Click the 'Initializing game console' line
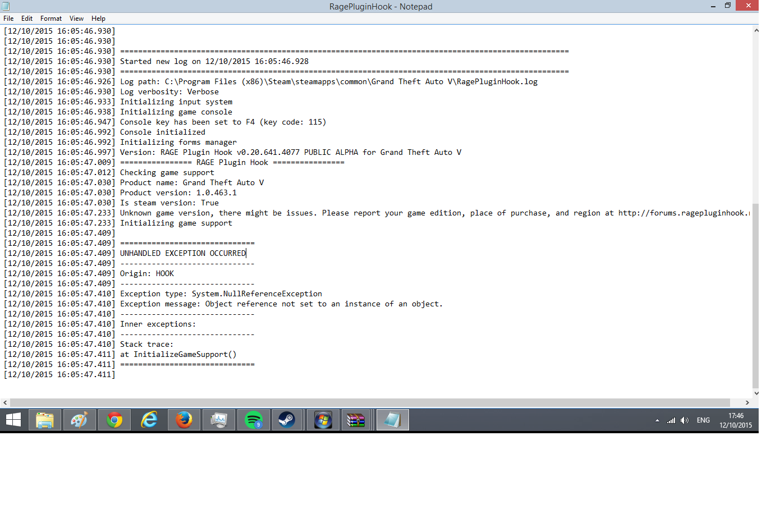 point(176,112)
